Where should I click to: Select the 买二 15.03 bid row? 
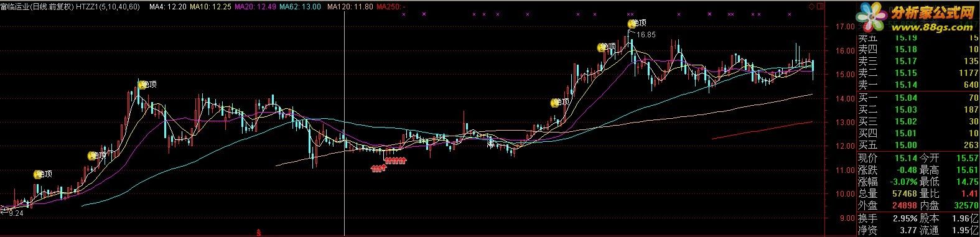pyautogui.click(x=918, y=110)
